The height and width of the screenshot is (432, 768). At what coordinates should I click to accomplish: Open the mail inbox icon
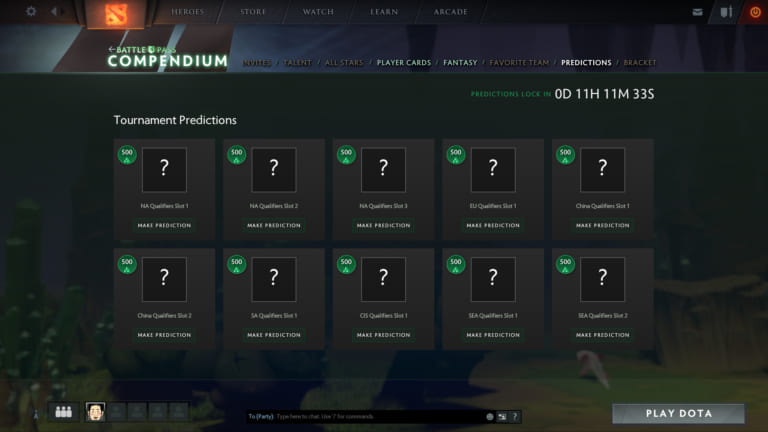[697, 12]
